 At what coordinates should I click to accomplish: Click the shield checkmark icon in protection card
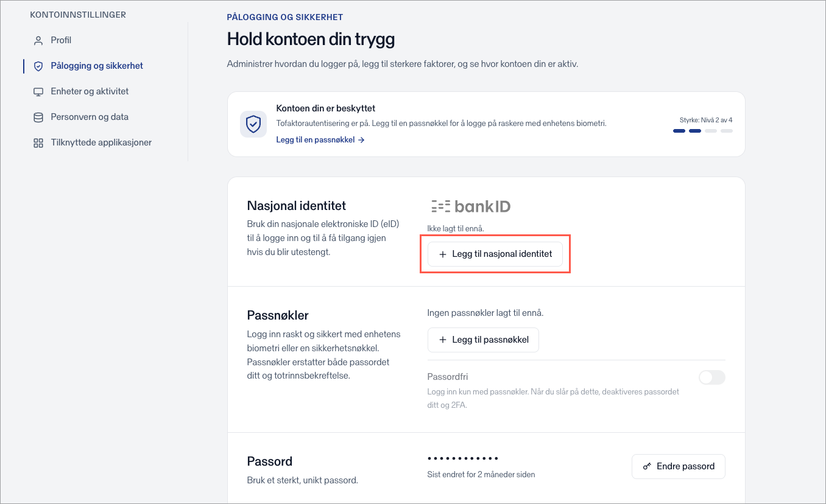coord(253,124)
